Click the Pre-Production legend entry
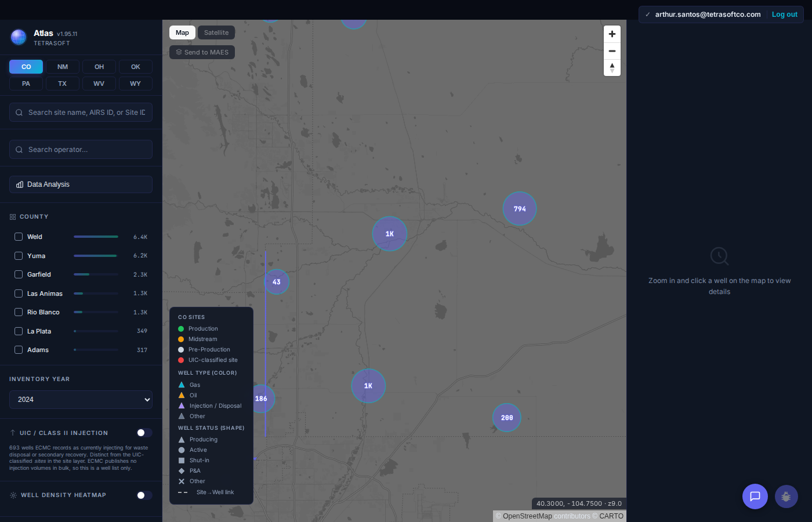Image resolution: width=812 pixels, height=522 pixels. (204, 350)
